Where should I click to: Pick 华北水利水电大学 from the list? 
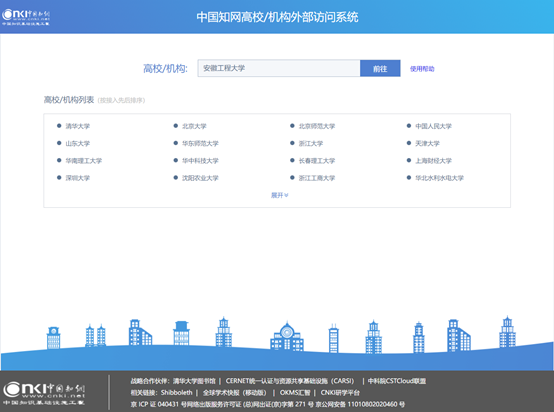pos(440,178)
